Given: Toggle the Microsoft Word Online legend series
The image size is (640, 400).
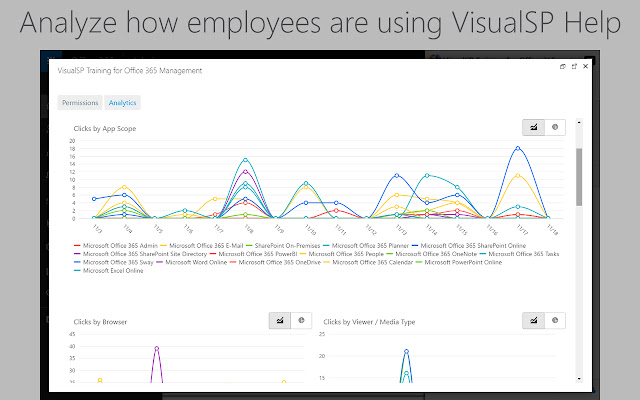Looking at the screenshot, I should (x=191, y=262).
